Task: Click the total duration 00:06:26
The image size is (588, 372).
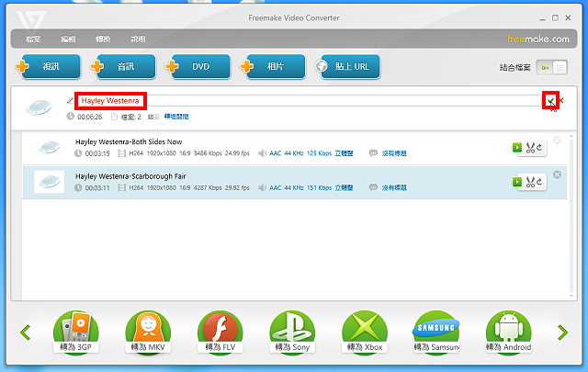Action: (x=90, y=117)
